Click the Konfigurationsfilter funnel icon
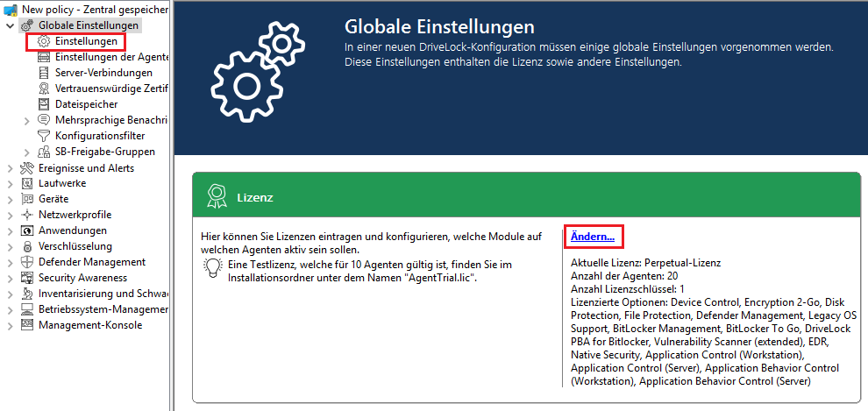Image resolution: width=868 pixels, height=411 pixels. point(44,136)
